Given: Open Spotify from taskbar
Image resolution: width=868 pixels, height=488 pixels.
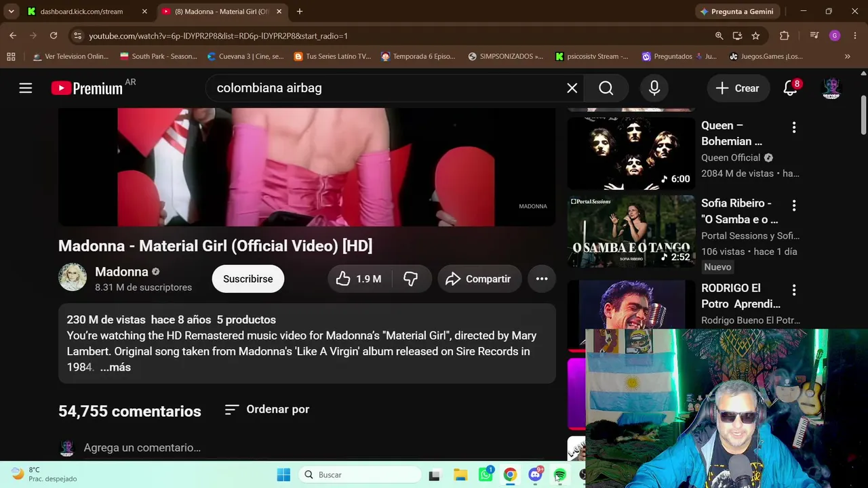Looking at the screenshot, I should pyautogui.click(x=559, y=474).
